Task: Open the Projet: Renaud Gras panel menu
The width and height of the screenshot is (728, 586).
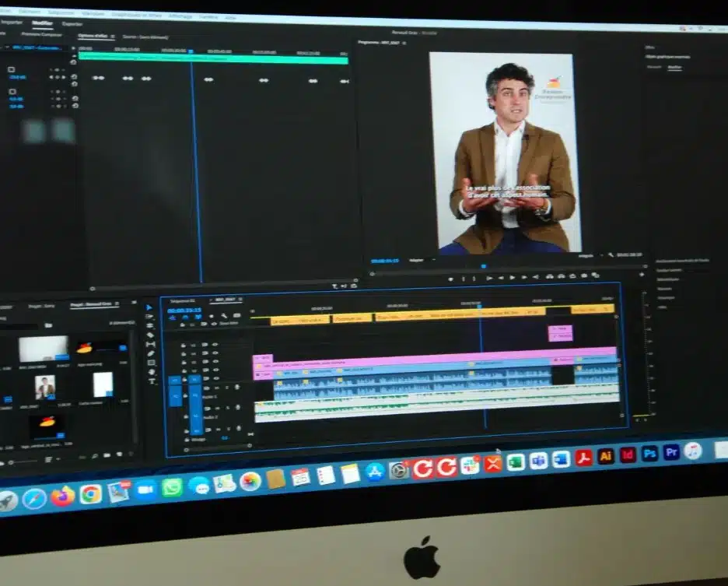Action: click(117, 304)
